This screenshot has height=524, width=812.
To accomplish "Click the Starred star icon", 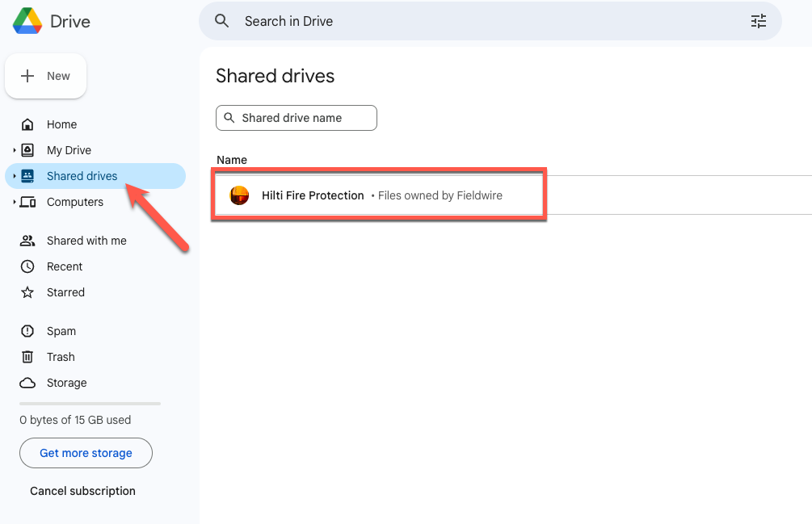I will [x=27, y=292].
